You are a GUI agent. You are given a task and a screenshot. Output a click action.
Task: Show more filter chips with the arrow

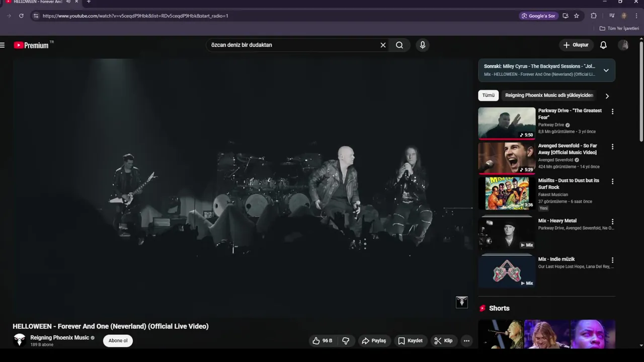pyautogui.click(x=607, y=96)
